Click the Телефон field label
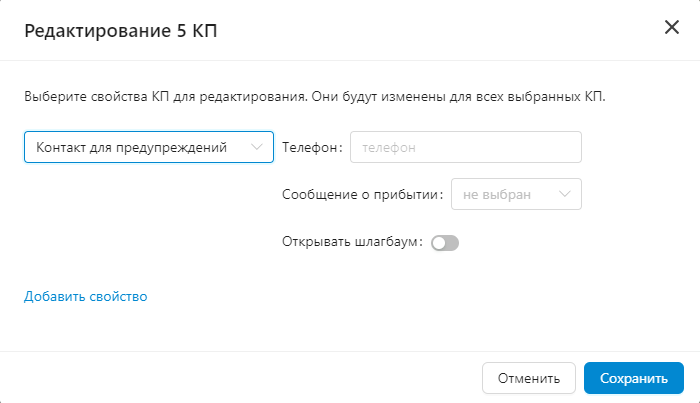The height and width of the screenshot is (403, 700). (311, 147)
